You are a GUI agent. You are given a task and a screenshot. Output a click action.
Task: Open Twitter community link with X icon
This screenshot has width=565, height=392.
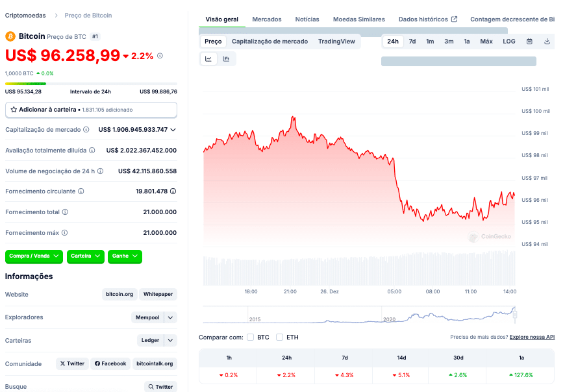(72, 363)
